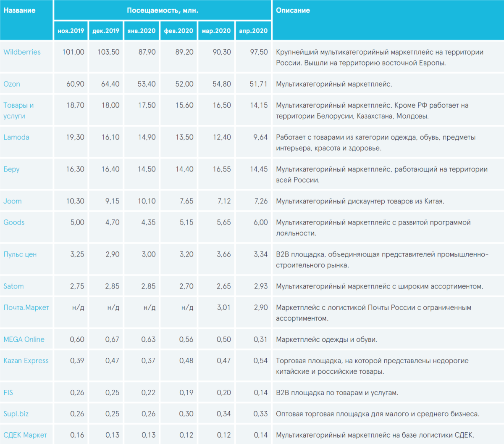The height and width of the screenshot is (444, 504).
Task: Click description about широким ассортиментом
Action: (x=379, y=286)
